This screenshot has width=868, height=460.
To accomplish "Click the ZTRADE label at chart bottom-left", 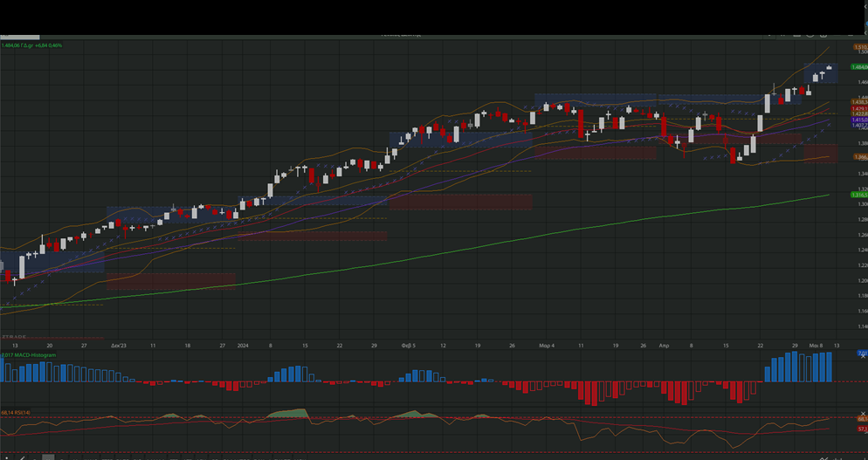I will point(13,337).
